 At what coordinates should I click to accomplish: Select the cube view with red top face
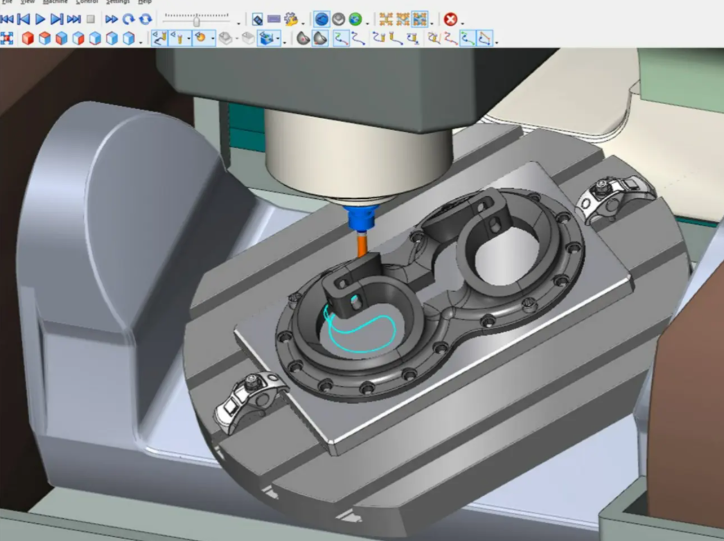pos(44,38)
